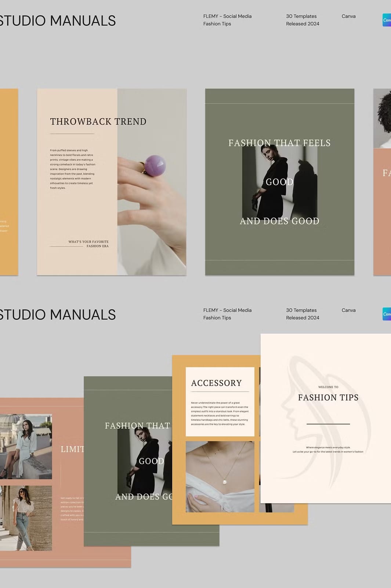The width and height of the screenshot is (391, 588).
Task: Click the top STUDIO MANUALS heading
Action: (58, 21)
